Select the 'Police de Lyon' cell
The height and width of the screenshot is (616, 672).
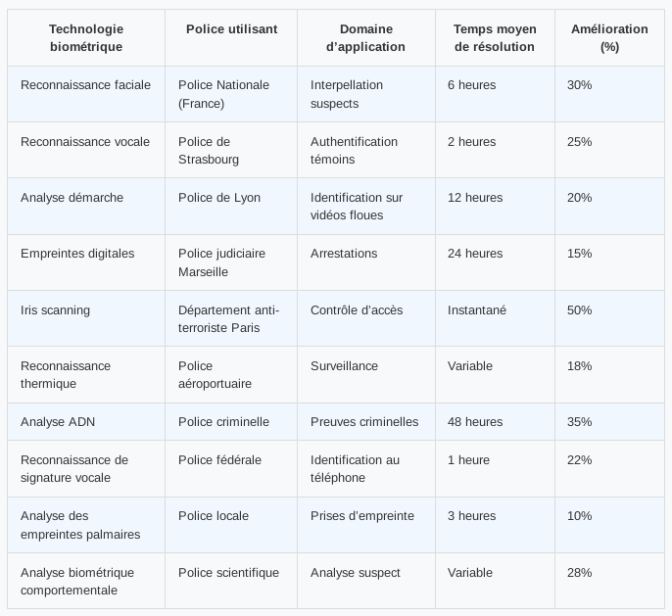tap(219, 198)
